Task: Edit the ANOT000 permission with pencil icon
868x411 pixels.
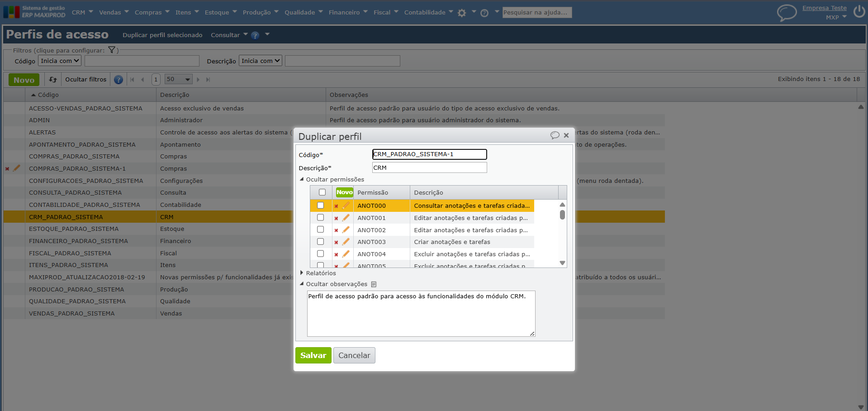Action: tap(346, 205)
